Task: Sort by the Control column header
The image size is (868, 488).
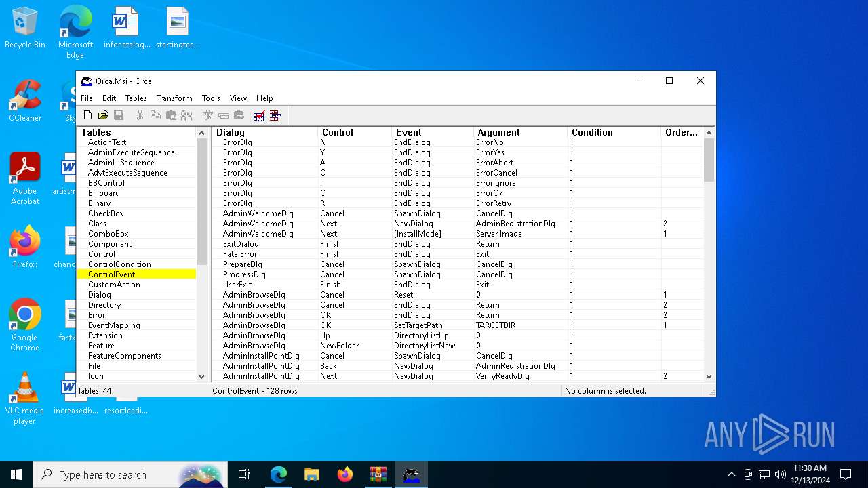Action: pyautogui.click(x=355, y=132)
